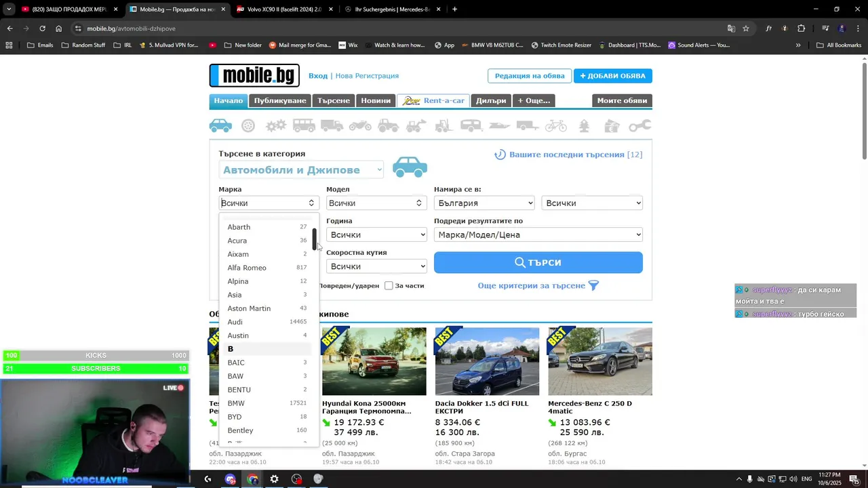Open Settings gear in the Windows taskbar
Screen dimensions: 868x488
pos(274,479)
